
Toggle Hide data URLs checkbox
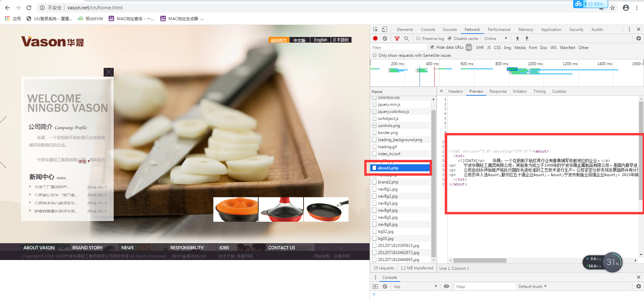432,47
